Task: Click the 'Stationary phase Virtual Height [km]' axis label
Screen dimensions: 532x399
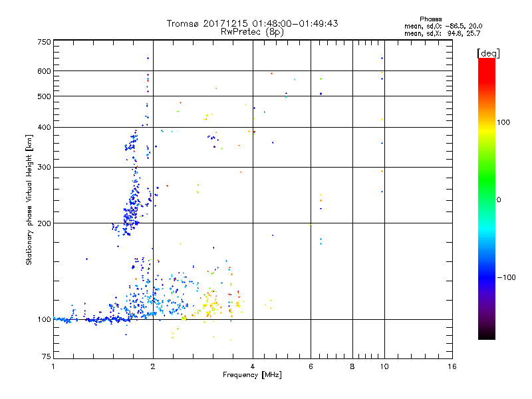Action: 29,200
